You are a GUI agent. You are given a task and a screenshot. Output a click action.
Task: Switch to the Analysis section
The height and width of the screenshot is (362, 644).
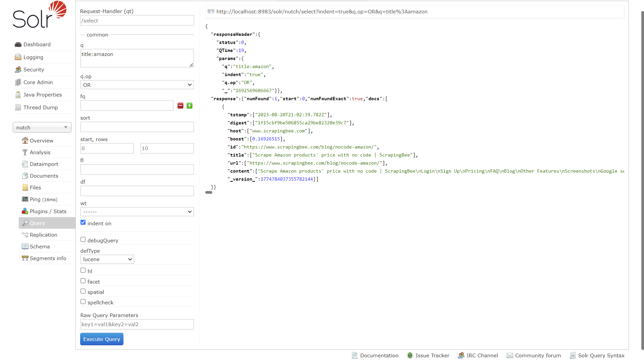click(40, 152)
